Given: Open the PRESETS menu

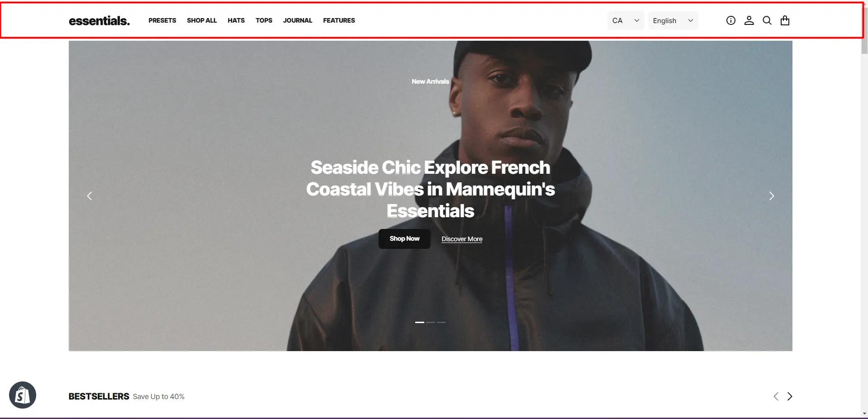Looking at the screenshot, I should pos(162,20).
